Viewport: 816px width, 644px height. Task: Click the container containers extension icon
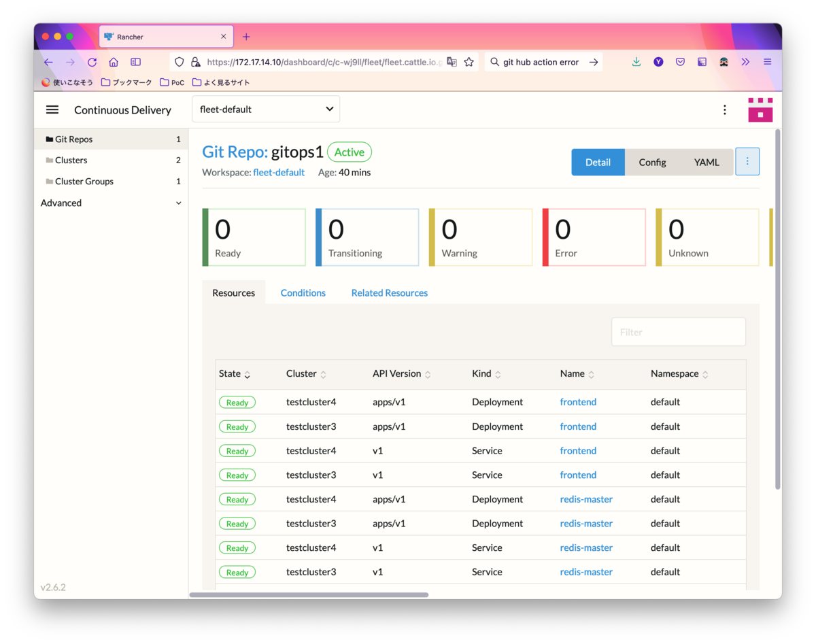coord(702,62)
